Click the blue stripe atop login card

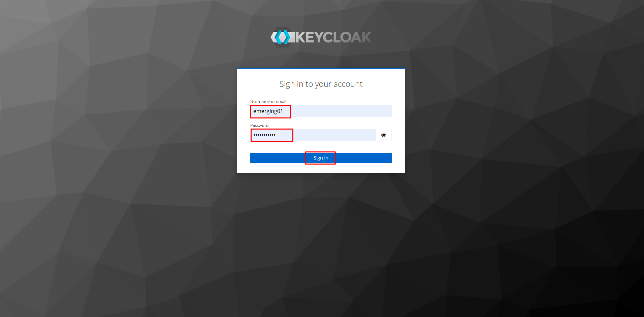coord(321,69)
